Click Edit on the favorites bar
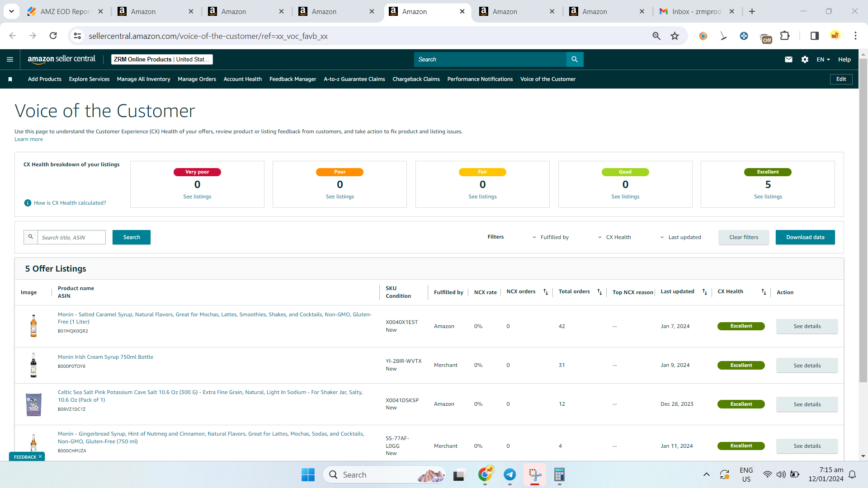Screen dimensions: 868x488 (x=841, y=79)
